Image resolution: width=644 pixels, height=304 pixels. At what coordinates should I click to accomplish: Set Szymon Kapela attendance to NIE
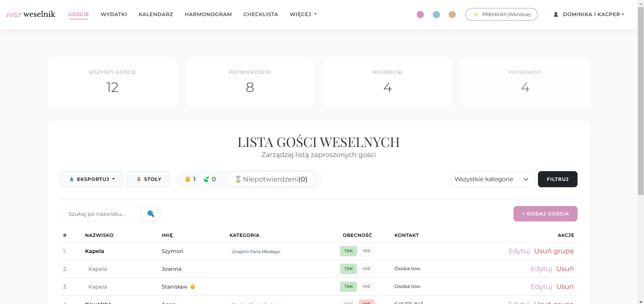(x=366, y=251)
